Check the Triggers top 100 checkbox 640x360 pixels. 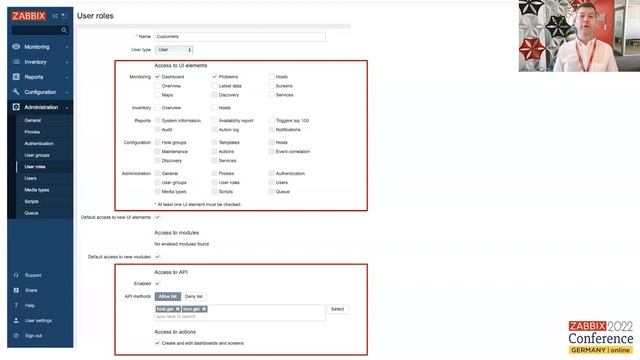pyautogui.click(x=271, y=120)
